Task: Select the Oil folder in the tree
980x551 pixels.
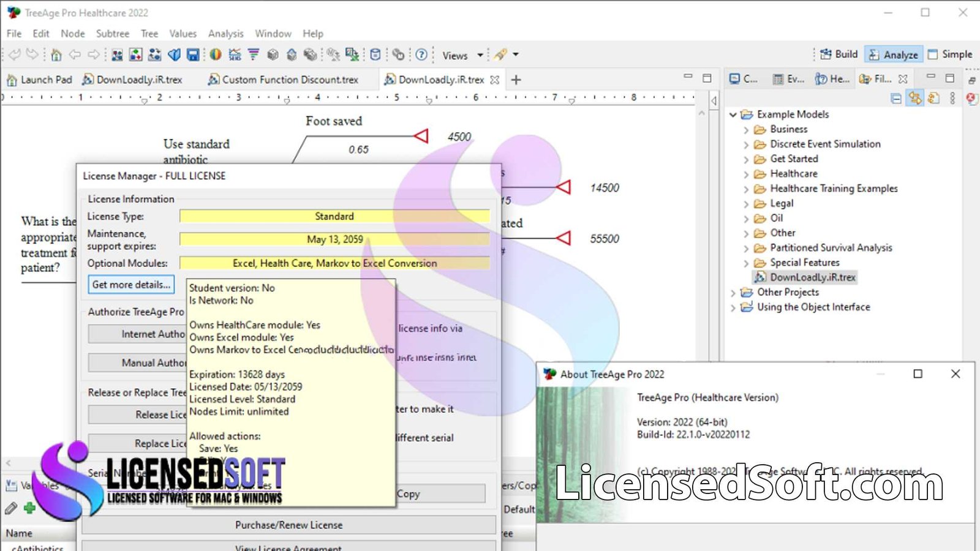Action: pyautogui.click(x=776, y=219)
